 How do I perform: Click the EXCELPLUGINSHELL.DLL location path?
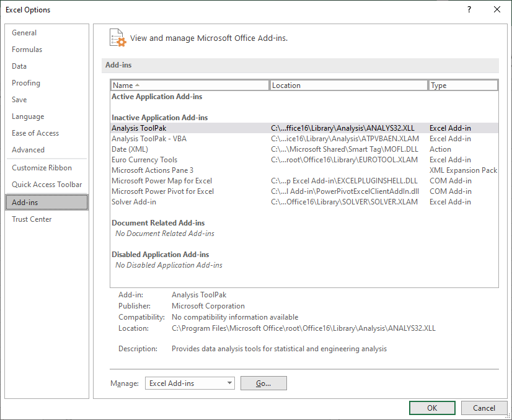click(x=344, y=180)
